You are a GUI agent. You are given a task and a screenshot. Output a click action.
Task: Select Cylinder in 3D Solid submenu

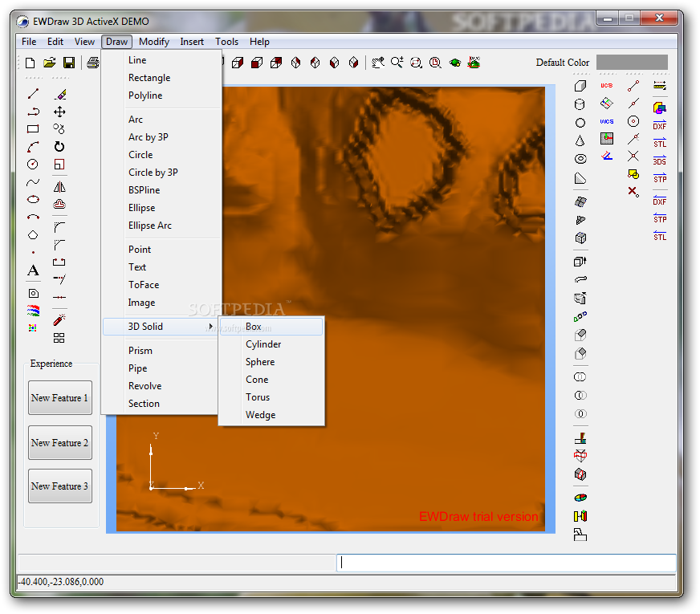click(271, 344)
